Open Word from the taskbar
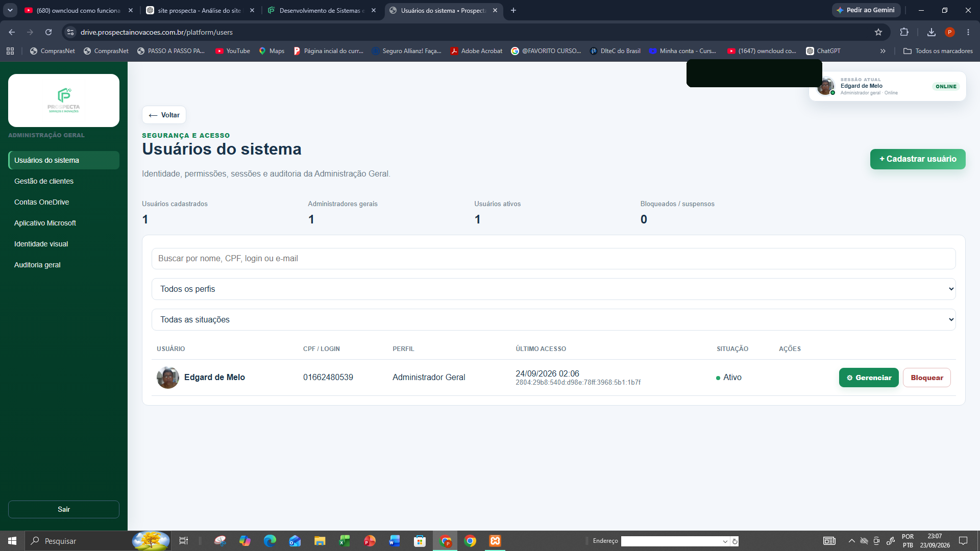 click(395, 541)
